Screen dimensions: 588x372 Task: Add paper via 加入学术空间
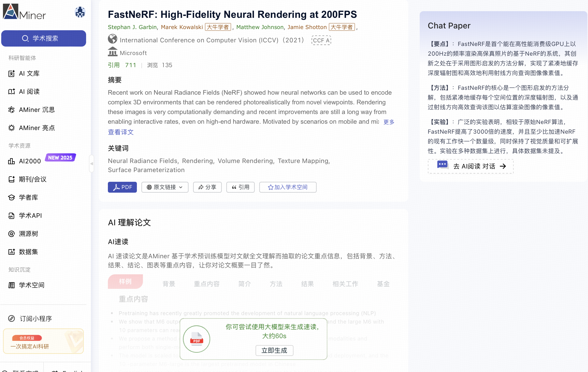point(288,187)
